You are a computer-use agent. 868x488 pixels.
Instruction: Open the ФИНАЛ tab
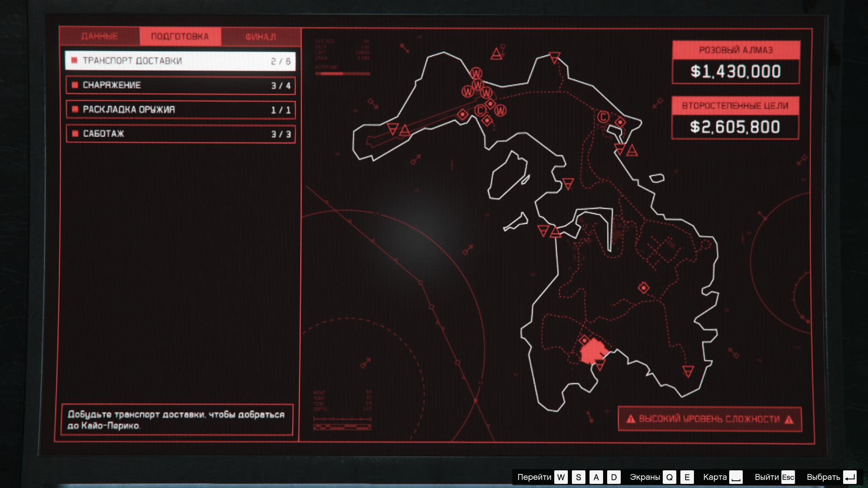click(x=260, y=37)
